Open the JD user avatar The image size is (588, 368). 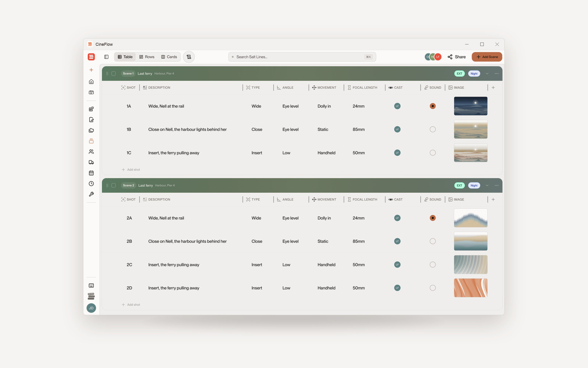91,308
